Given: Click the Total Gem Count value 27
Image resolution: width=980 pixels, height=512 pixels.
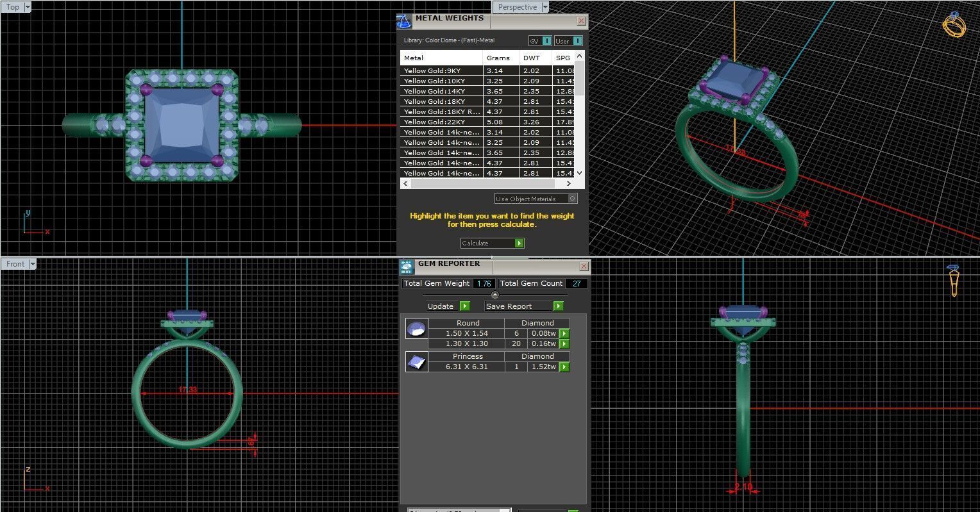Looking at the screenshot, I should [x=576, y=283].
